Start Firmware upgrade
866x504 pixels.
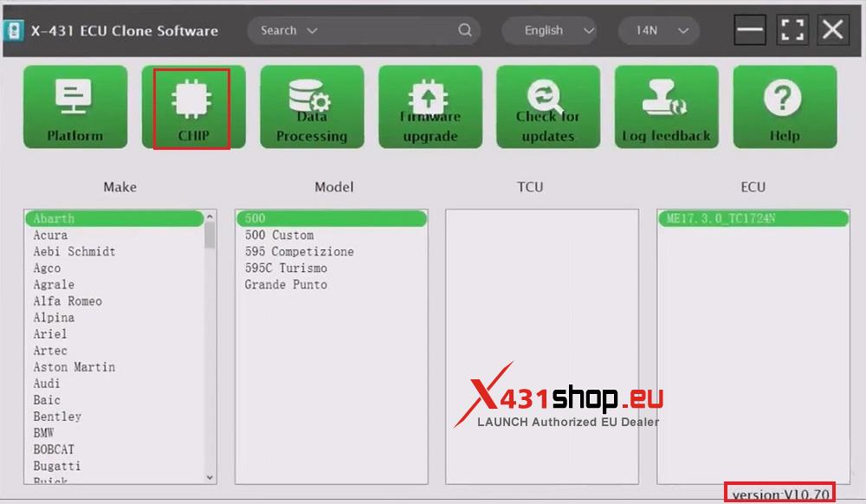point(430,107)
